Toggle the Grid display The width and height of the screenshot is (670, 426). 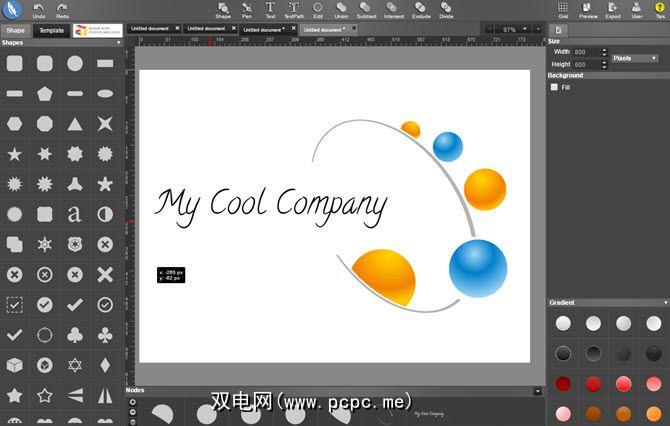pyautogui.click(x=564, y=9)
